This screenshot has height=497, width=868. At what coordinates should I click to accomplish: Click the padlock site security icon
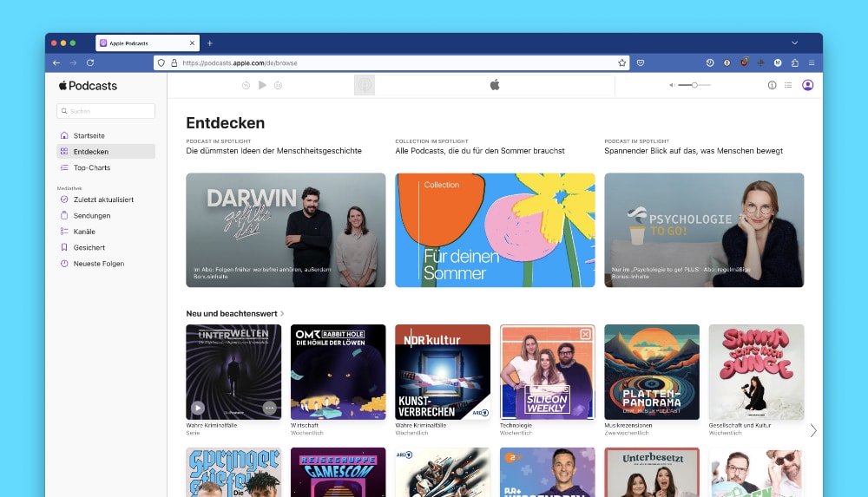click(x=174, y=63)
